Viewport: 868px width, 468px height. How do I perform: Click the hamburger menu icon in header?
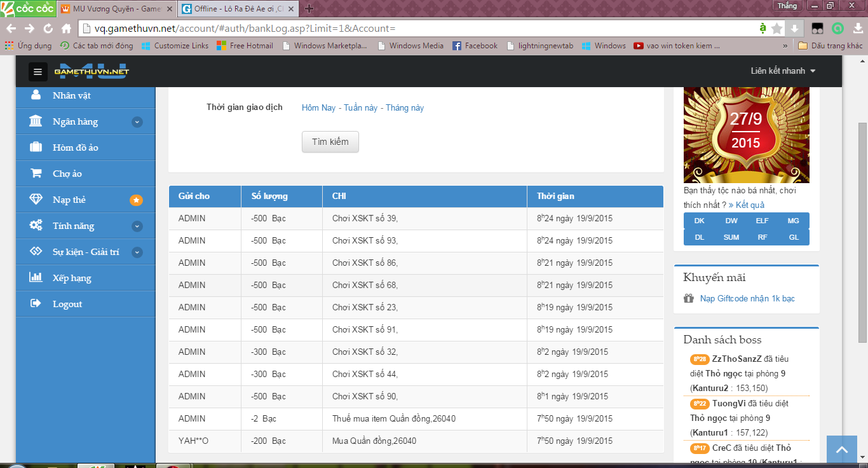coord(37,72)
